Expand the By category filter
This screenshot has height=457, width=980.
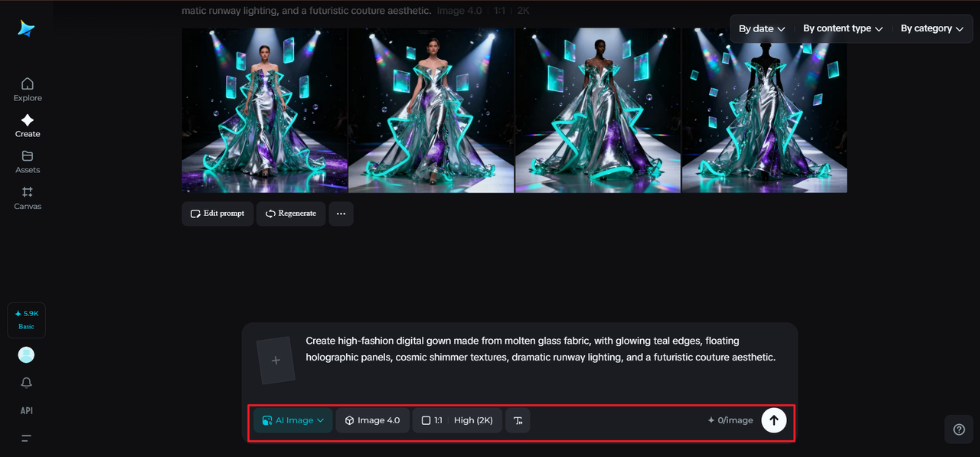click(x=931, y=28)
